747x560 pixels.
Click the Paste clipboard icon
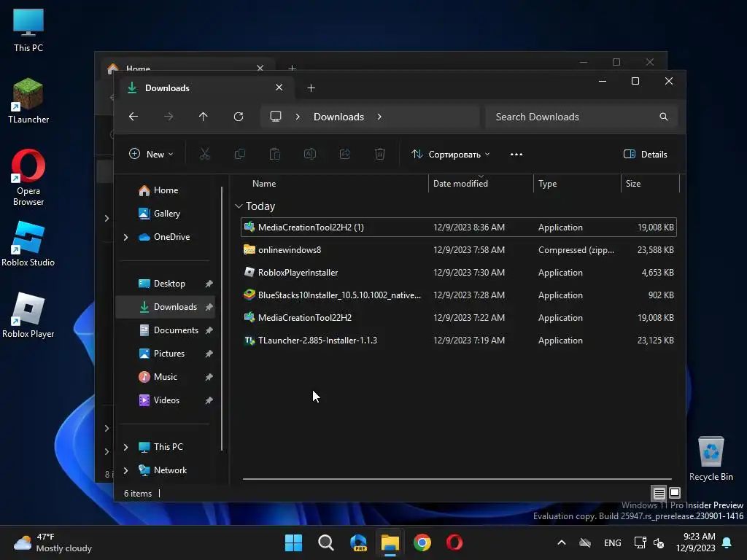275,155
